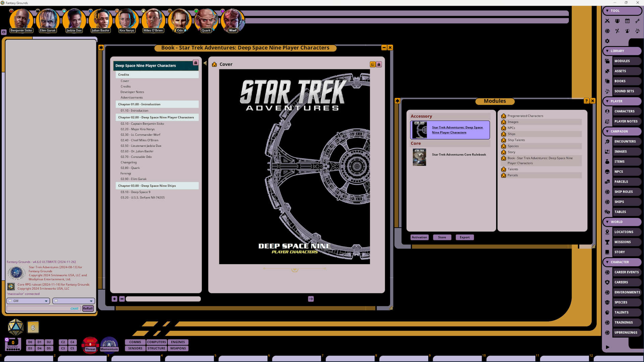Toggle the lock icon on the Cover page
Screen dimensions: 644x362
click(x=379, y=64)
